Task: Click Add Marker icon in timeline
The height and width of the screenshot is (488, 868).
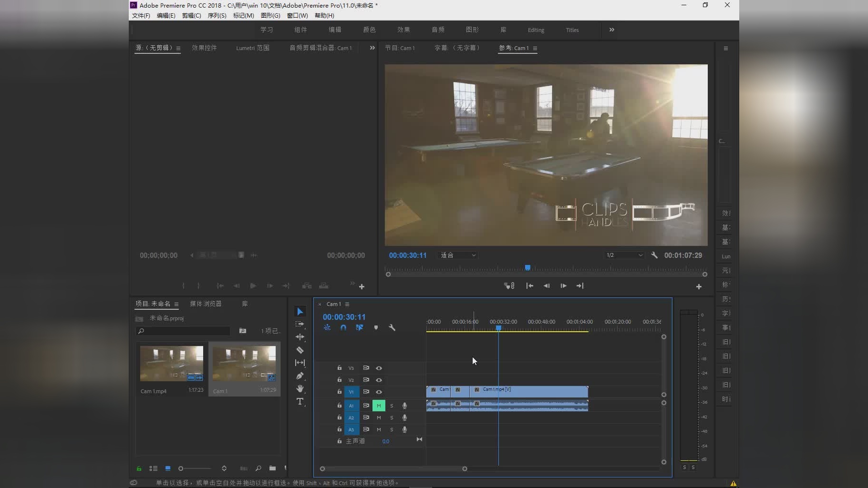Action: 376,327
